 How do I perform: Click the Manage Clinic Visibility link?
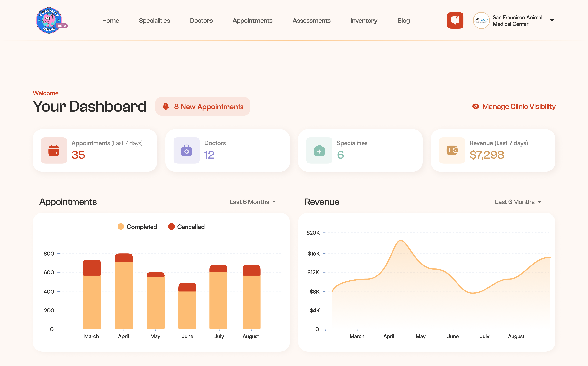tap(514, 106)
